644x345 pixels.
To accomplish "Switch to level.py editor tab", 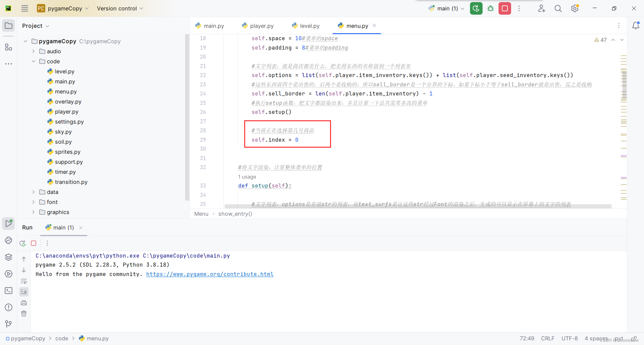I will tap(306, 26).
